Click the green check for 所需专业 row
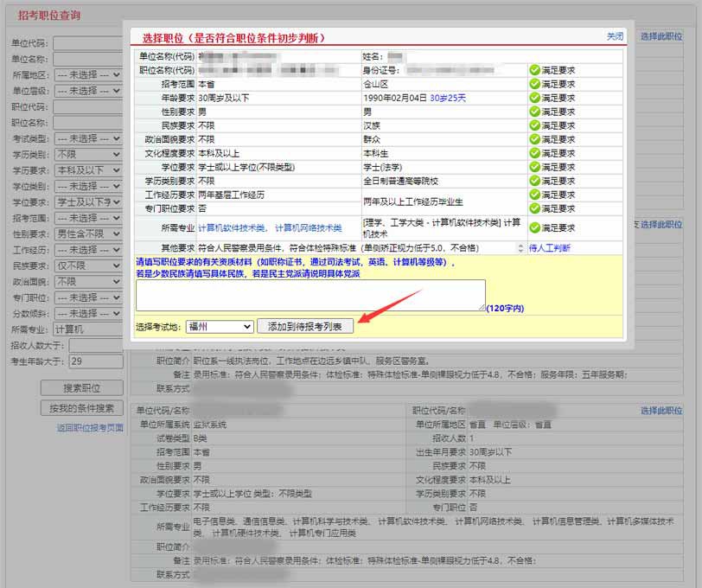This screenshot has height=588, width=702. tap(534, 227)
